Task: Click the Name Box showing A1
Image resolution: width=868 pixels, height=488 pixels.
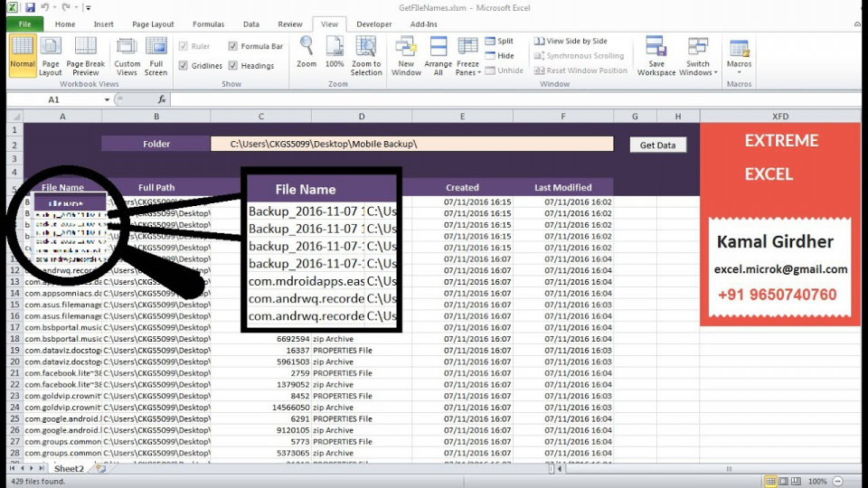Action: click(54, 99)
